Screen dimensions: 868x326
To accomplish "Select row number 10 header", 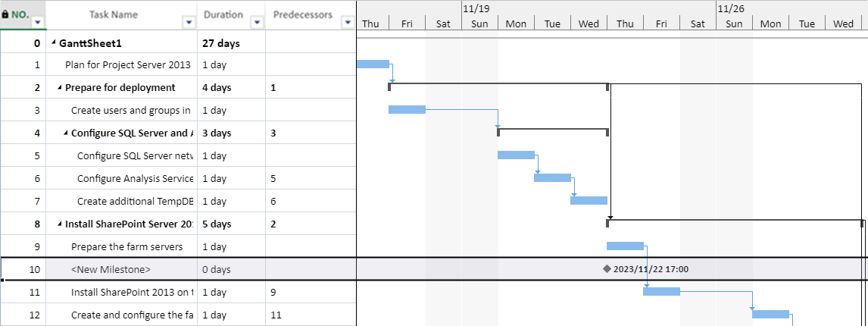I will click(x=23, y=269).
